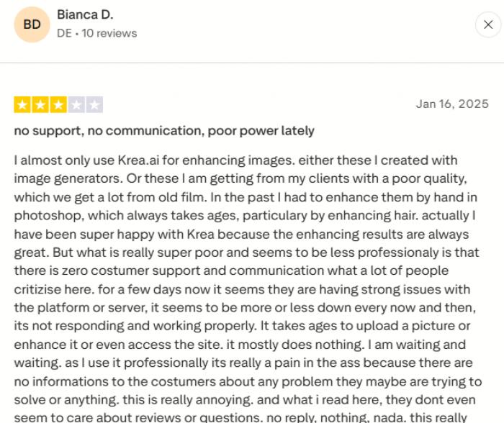Click the second filled yellow star
Screen dimensions: 504x423
[40, 105]
